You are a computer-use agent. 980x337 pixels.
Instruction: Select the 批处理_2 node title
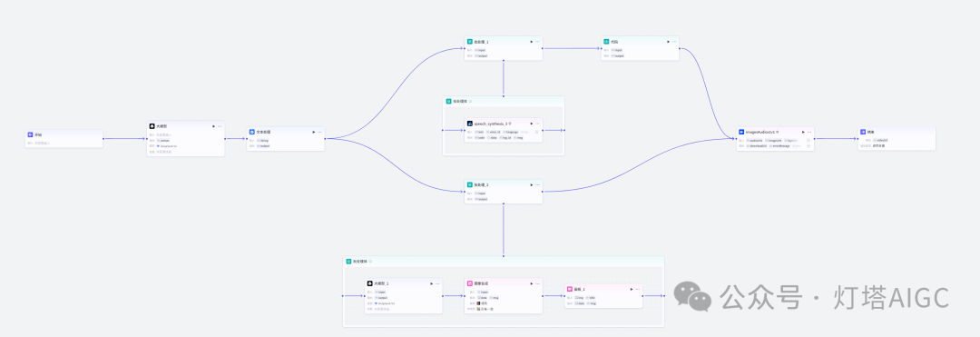(482, 185)
